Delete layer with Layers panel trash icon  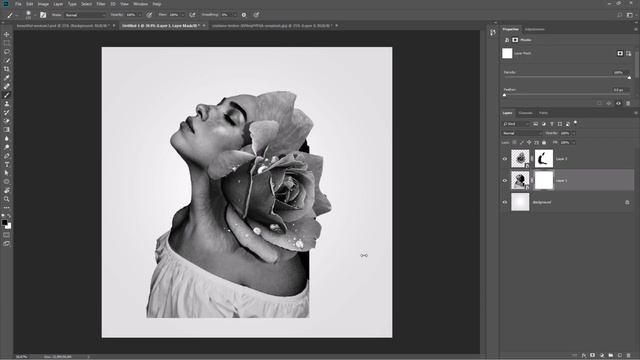pos(629,356)
